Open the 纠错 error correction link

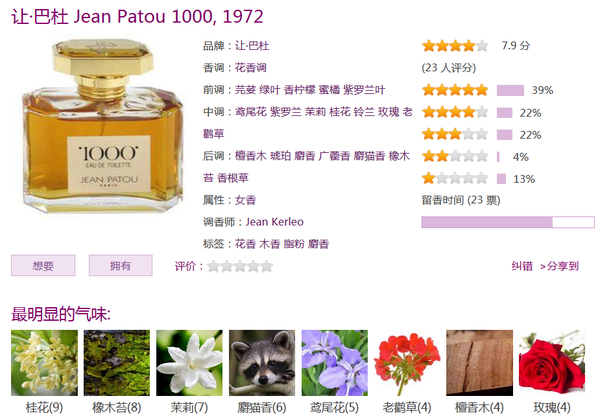click(x=522, y=266)
